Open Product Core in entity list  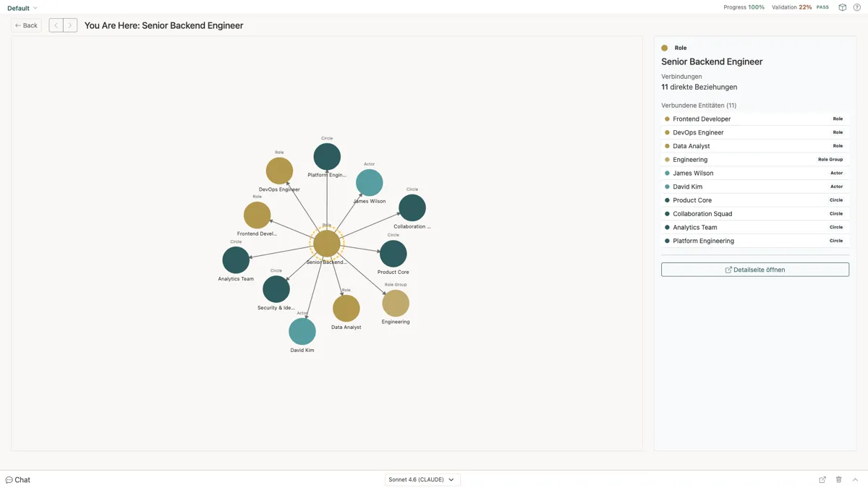(x=755, y=200)
